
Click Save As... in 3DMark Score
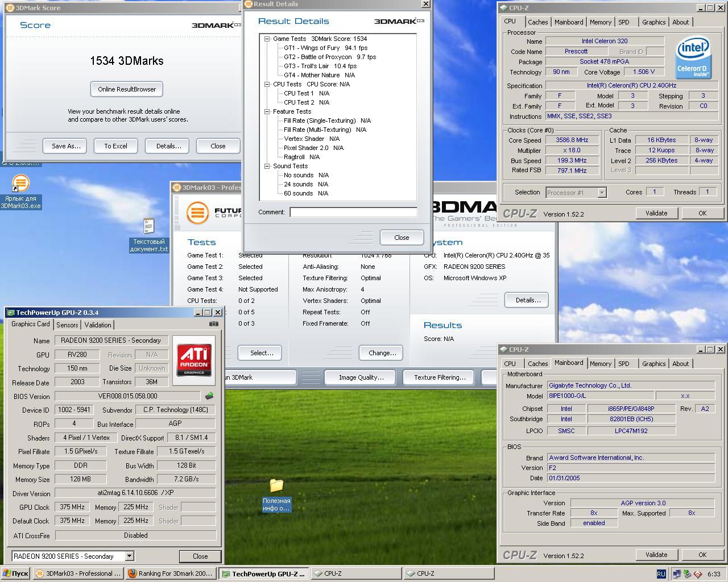66,146
